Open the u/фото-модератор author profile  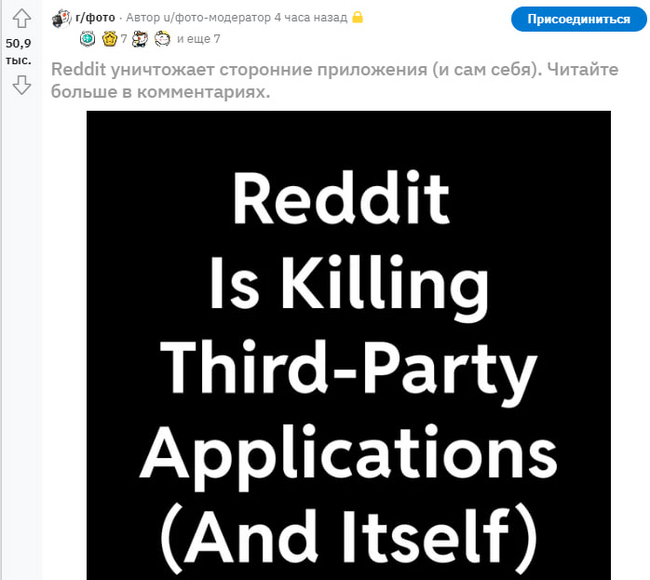[x=217, y=18]
